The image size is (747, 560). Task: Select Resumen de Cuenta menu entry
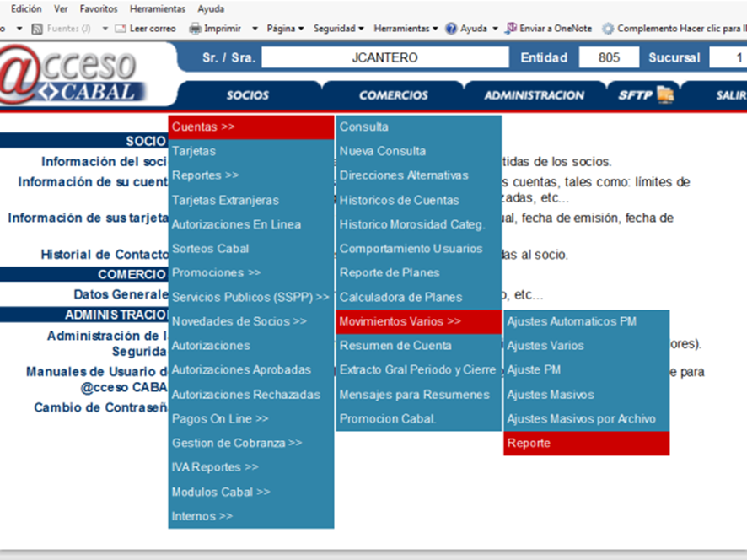point(395,346)
